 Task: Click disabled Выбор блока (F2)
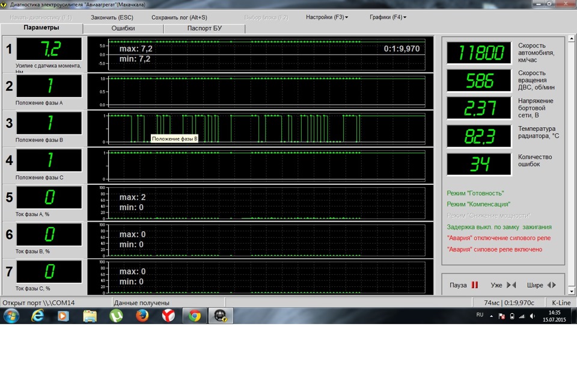[x=266, y=17]
